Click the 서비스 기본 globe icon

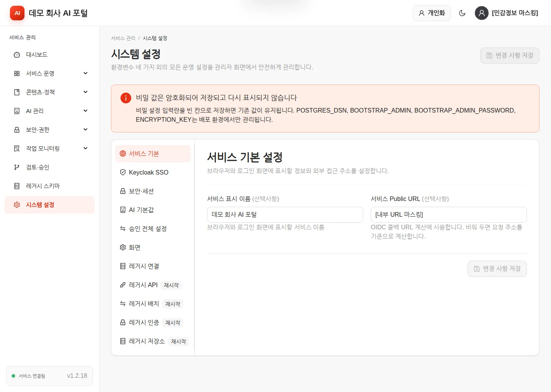click(123, 154)
